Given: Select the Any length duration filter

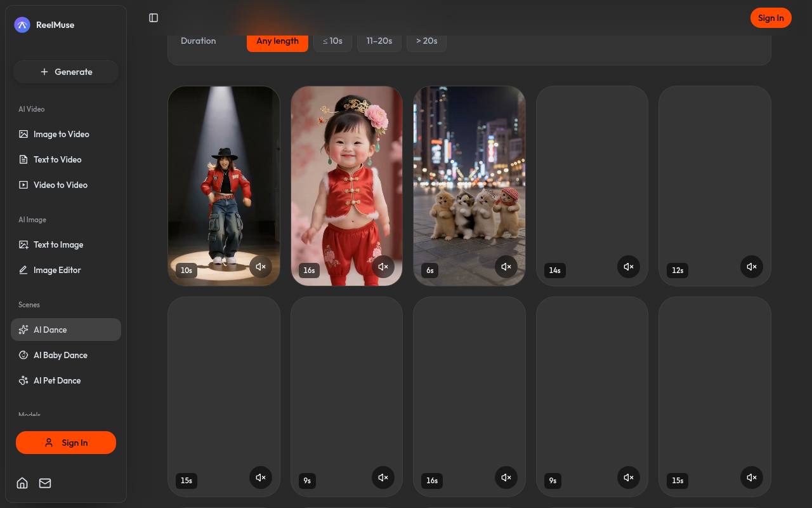Looking at the screenshot, I should point(277,41).
